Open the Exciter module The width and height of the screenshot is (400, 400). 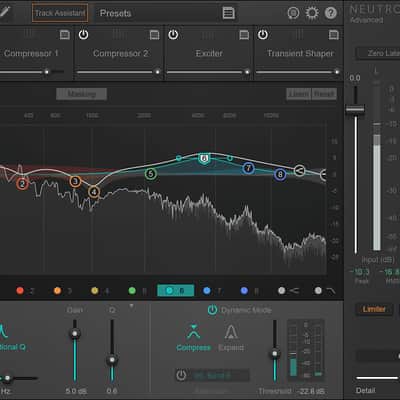coord(209,53)
